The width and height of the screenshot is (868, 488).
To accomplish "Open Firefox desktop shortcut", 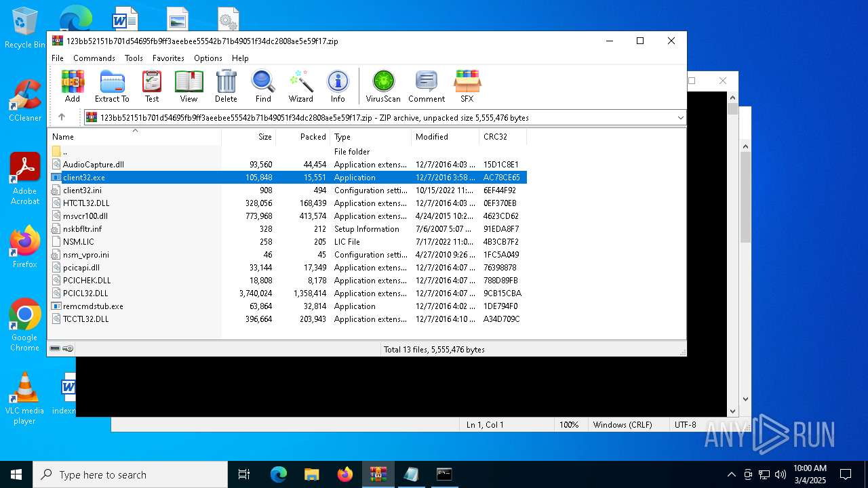I will click(x=25, y=247).
